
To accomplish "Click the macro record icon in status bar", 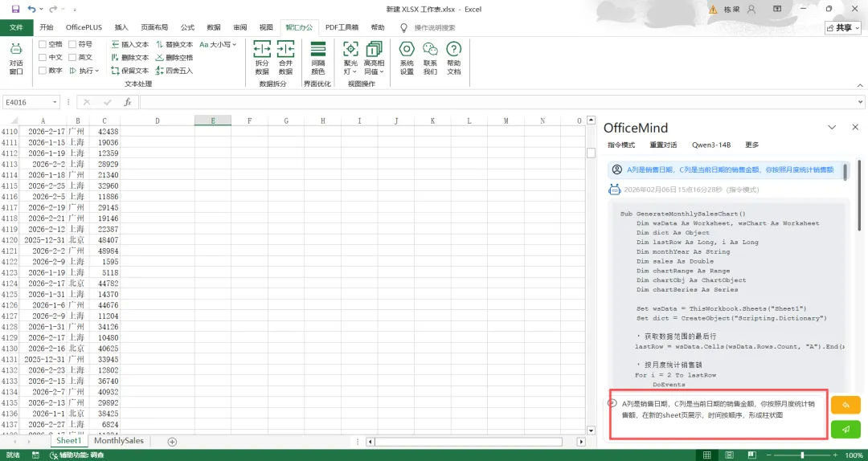I will click(35, 455).
